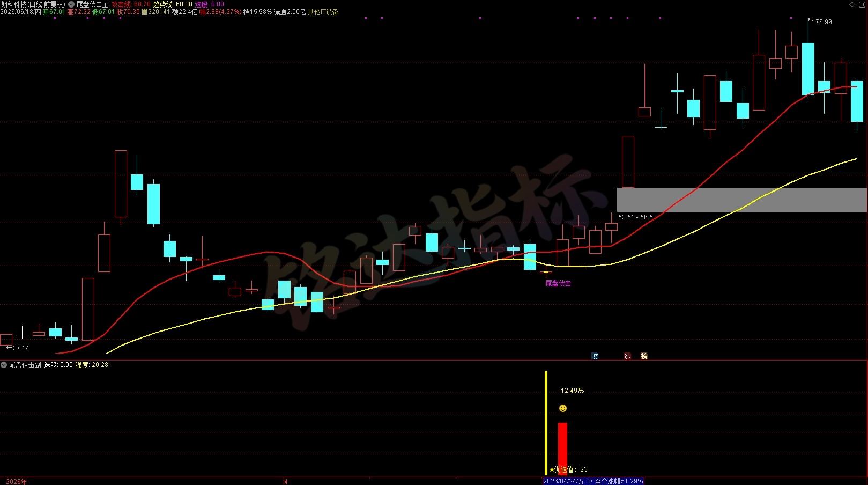Click the 额22.4亿 turnover amount text
Viewport: 868px width, 485px height.
184,12
